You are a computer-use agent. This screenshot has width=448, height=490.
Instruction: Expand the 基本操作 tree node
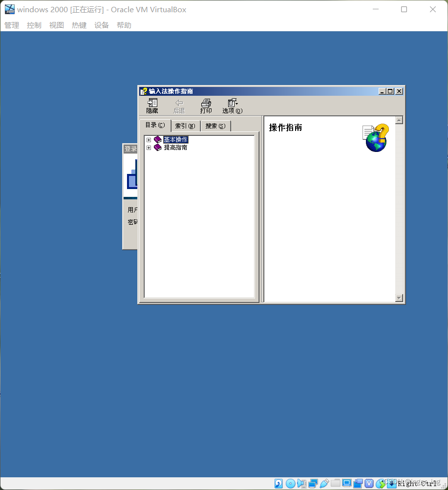[x=149, y=140]
